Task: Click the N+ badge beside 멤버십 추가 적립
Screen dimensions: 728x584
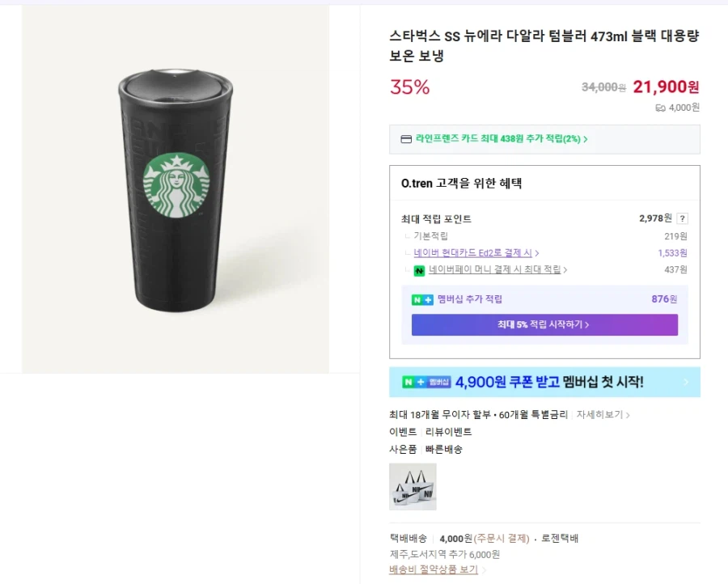Action: (x=421, y=299)
